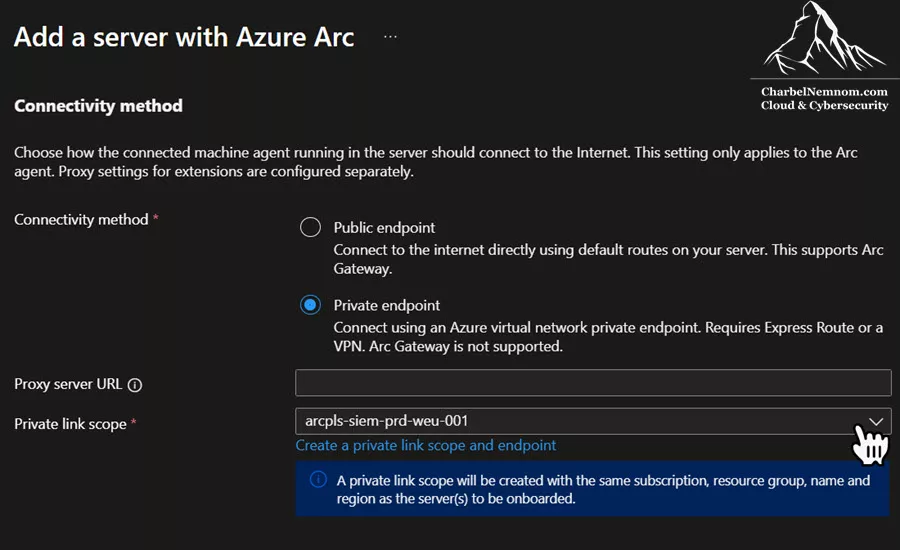Open the ellipsis menu beside the page title
900x550 pixels.
coord(390,37)
